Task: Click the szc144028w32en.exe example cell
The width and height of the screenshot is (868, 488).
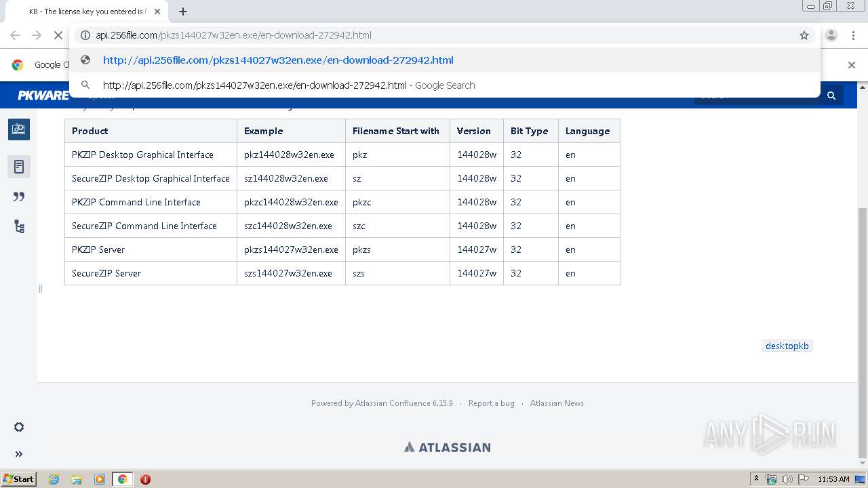Action: pos(291,226)
